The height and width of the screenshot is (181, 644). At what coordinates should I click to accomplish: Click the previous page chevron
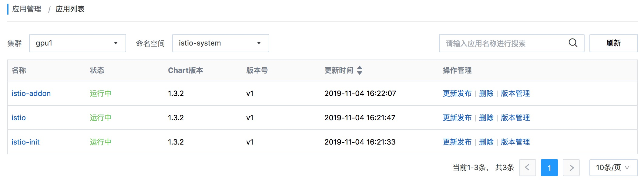pos(527,167)
